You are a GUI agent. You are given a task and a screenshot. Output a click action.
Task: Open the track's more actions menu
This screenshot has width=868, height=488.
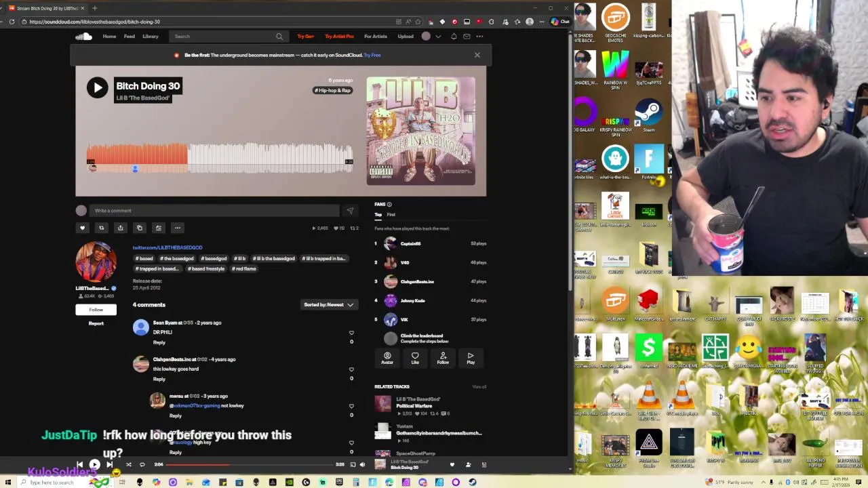pyautogui.click(x=177, y=228)
